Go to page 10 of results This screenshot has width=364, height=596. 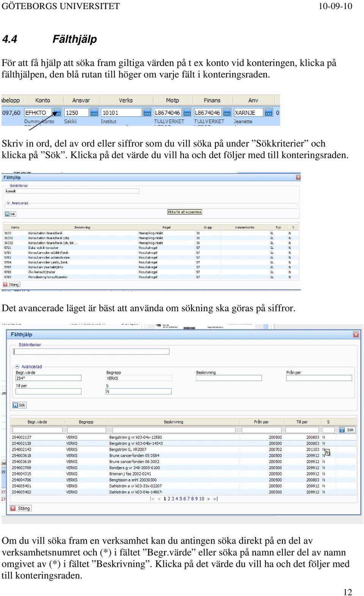201,499
